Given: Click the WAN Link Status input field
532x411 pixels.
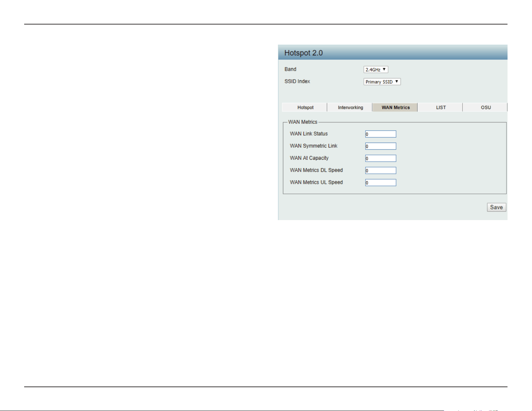Looking at the screenshot, I should 381,134.
